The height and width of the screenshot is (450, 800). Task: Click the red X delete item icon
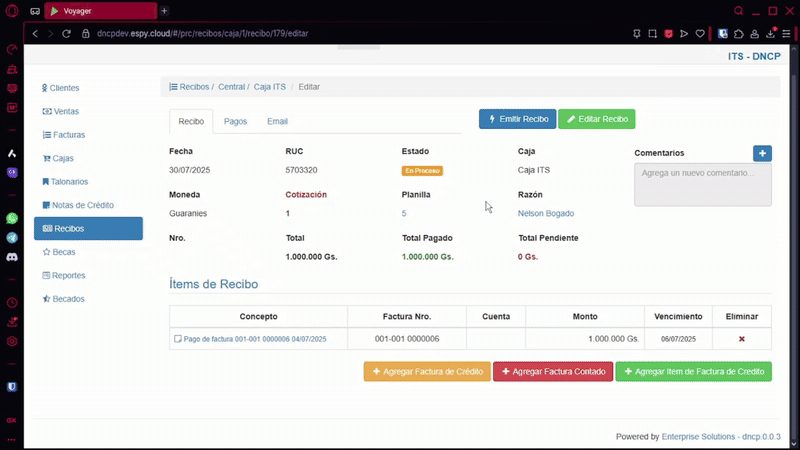click(741, 339)
